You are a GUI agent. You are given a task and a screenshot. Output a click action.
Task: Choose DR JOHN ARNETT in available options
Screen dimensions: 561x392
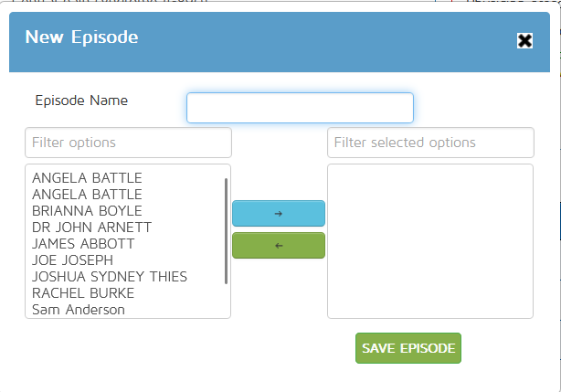(91, 228)
